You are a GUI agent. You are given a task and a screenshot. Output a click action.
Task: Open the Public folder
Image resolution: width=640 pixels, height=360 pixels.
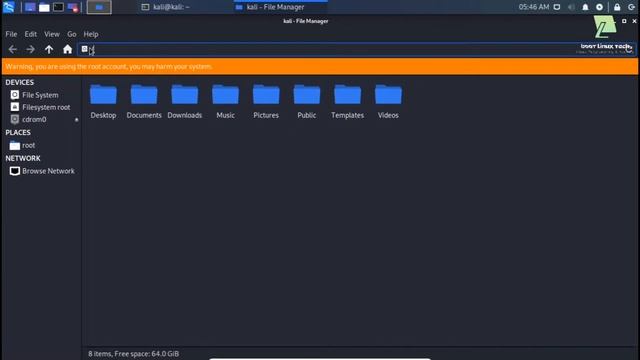pyautogui.click(x=307, y=102)
